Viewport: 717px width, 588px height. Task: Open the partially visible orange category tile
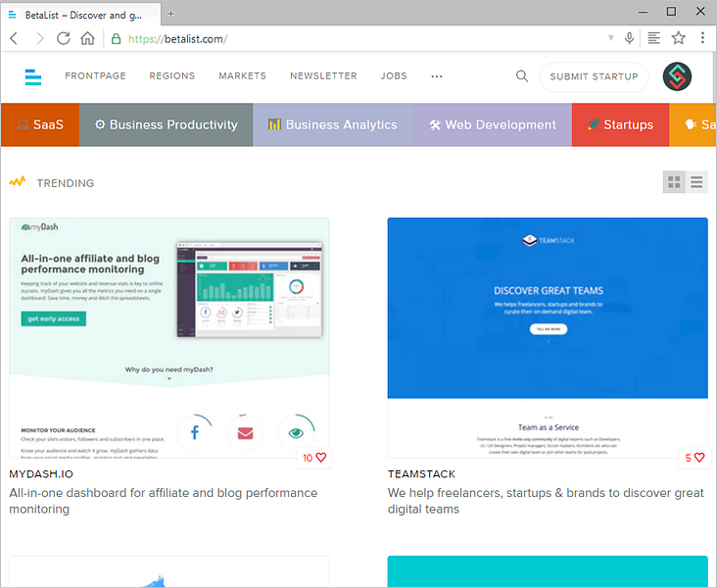click(x=693, y=124)
